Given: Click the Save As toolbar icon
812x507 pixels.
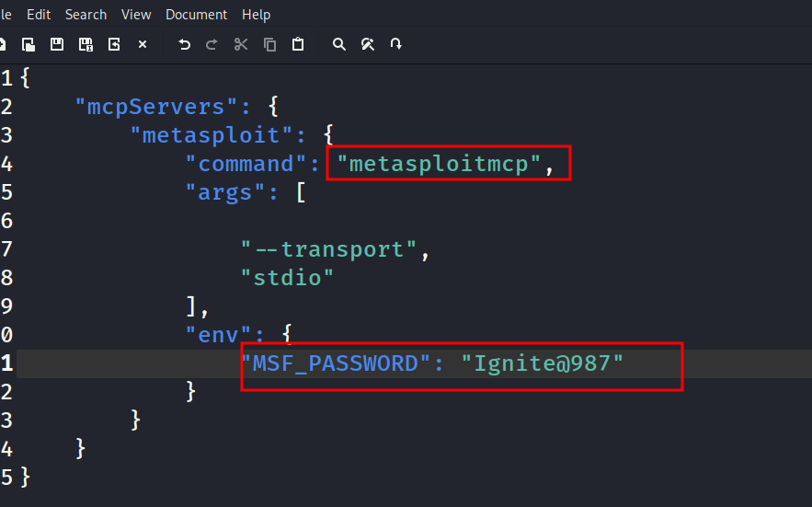Looking at the screenshot, I should point(86,44).
